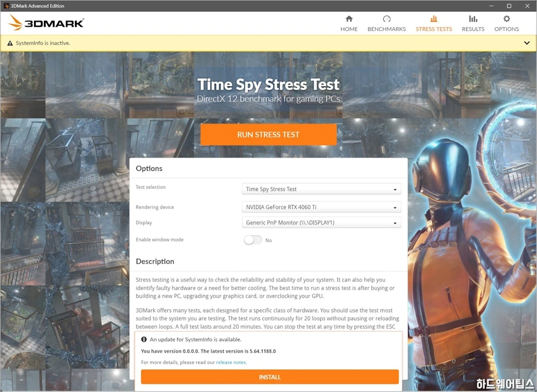Click the Home house icon
Screen dimensions: 537x392
[x=349, y=18]
